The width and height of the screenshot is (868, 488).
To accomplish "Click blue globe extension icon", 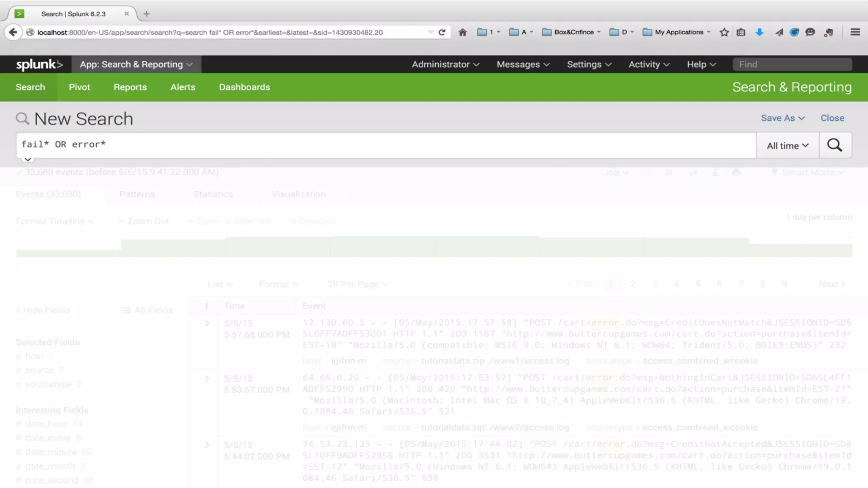I will click(794, 32).
